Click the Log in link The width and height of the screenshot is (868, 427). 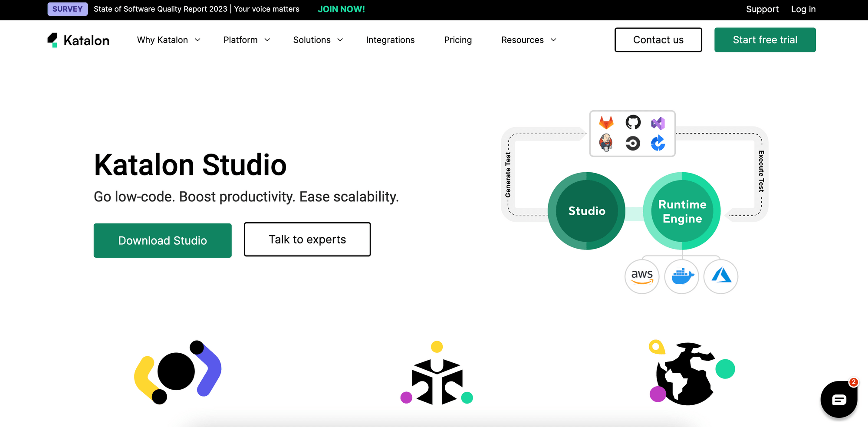(x=803, y=9)
